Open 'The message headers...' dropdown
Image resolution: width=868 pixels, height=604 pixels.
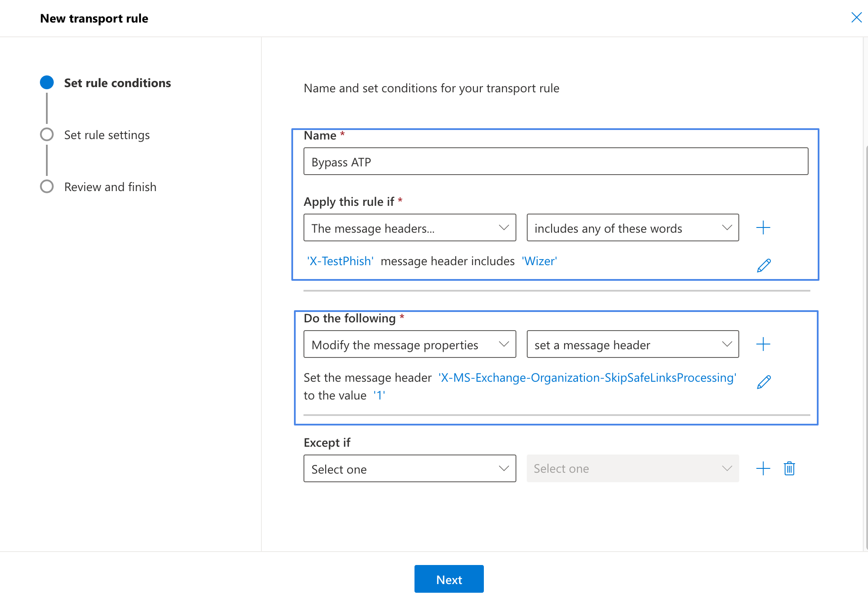(x=409, y=227)
